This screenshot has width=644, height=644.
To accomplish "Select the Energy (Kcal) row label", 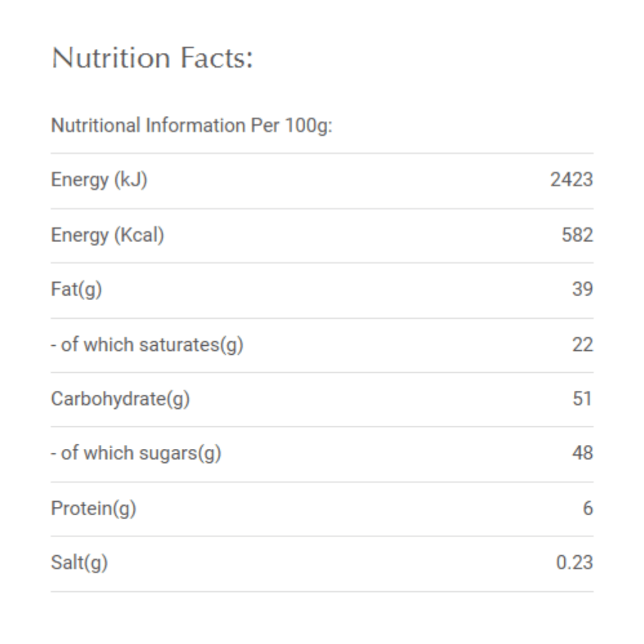I will pos(108,235).
